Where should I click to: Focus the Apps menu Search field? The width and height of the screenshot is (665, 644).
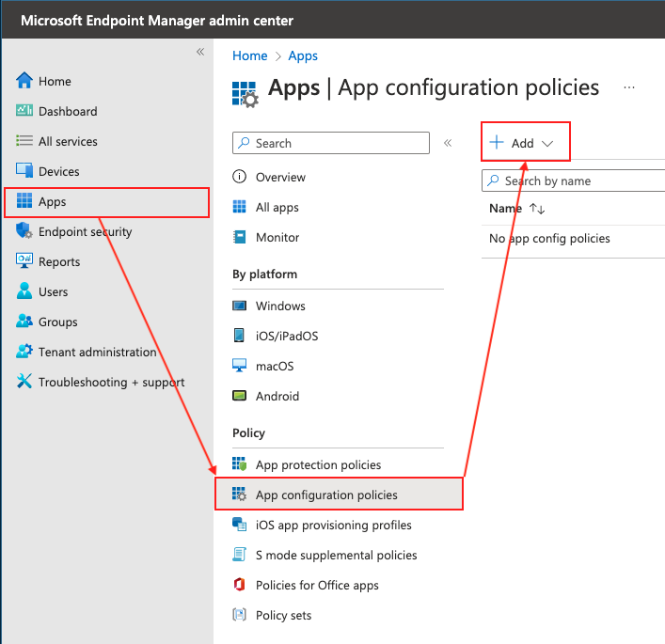(331, 143)
